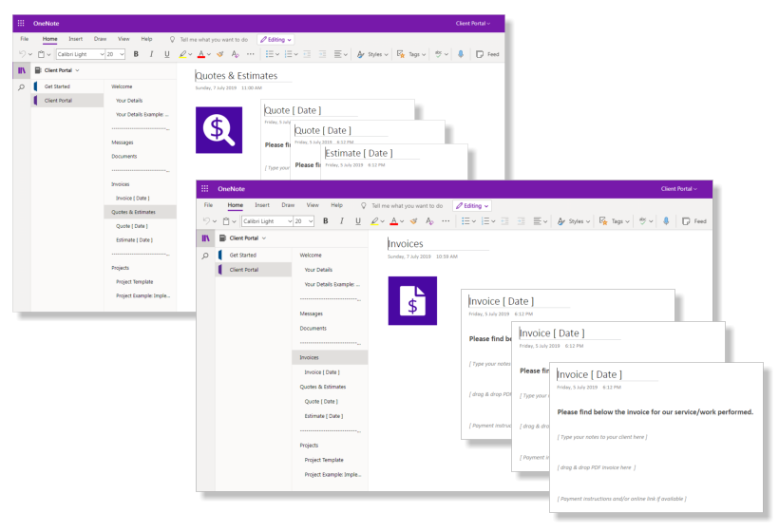This screenshot has height=532, width=779.
Task: Select the Get Started section in the back window
Action: click(67, 86)
